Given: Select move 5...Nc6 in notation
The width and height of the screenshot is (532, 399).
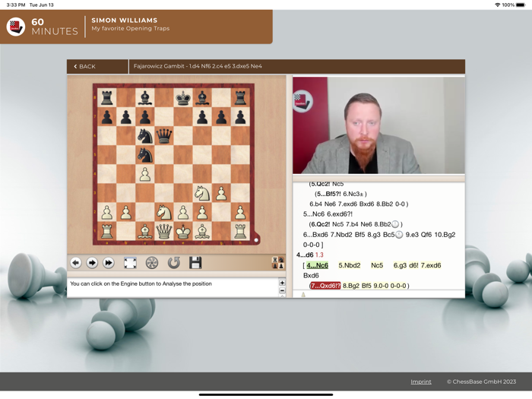Looking at the screenshot, I should click(314, 214).
